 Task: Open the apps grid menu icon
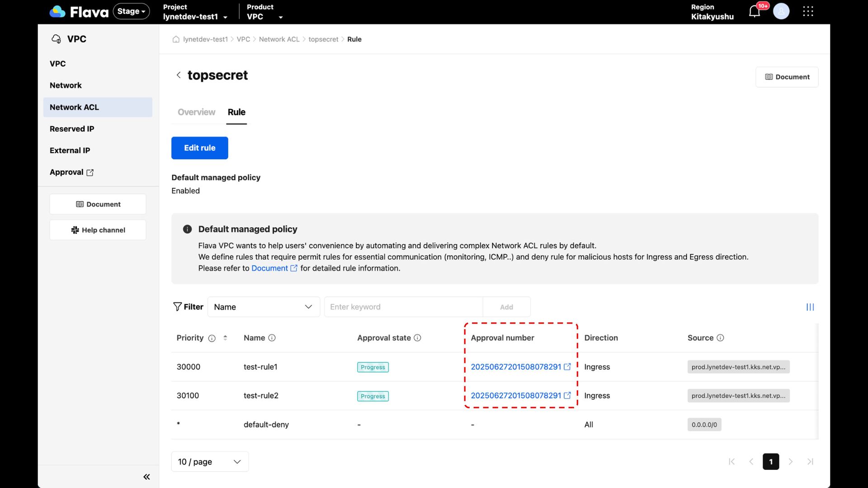pos(808,11)
